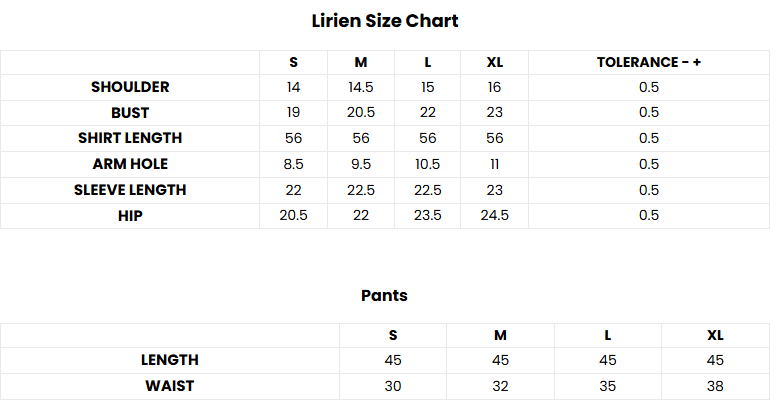This screenshot has height=420, width=777.
Task: Click the HIP row label
Action: (x=130, y=215)
